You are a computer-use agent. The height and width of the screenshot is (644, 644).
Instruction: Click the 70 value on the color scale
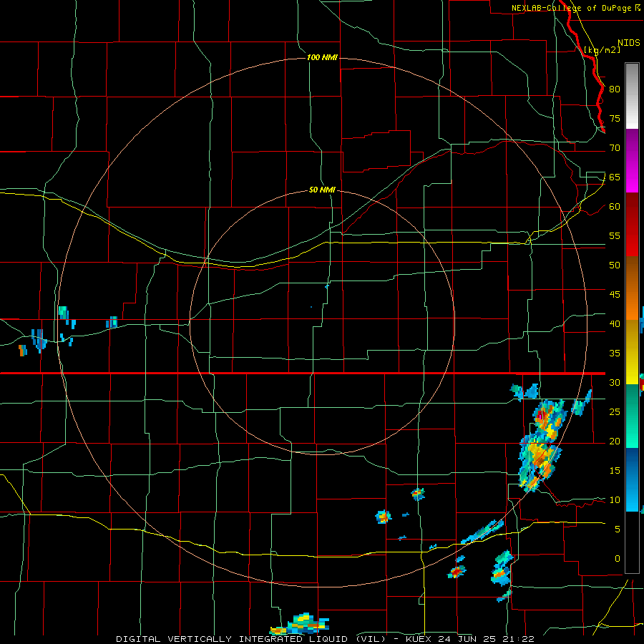[x=615, y=148]
